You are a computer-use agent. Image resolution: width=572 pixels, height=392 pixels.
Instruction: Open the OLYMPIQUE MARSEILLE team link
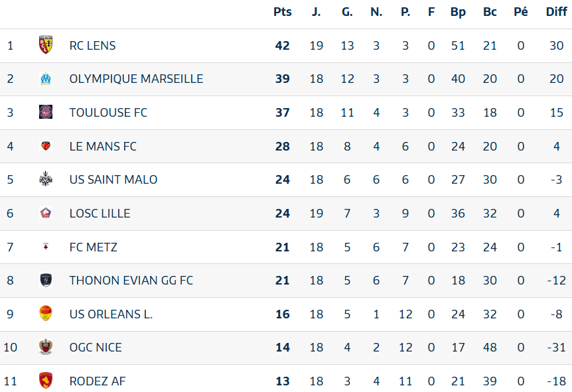point(136,79)
